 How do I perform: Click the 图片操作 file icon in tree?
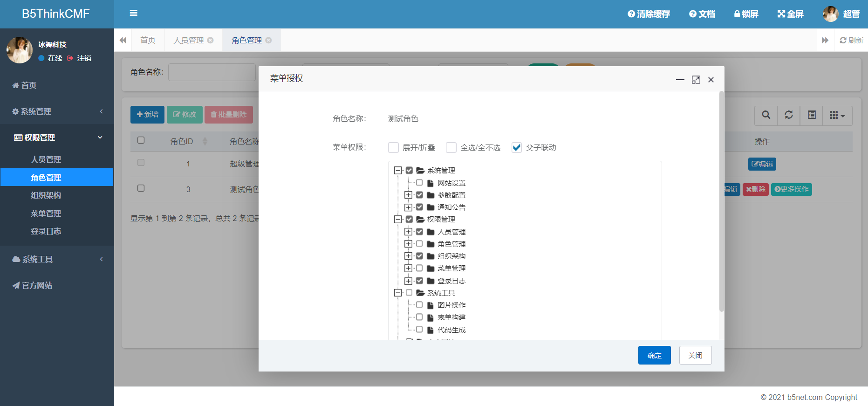[431, 305]
